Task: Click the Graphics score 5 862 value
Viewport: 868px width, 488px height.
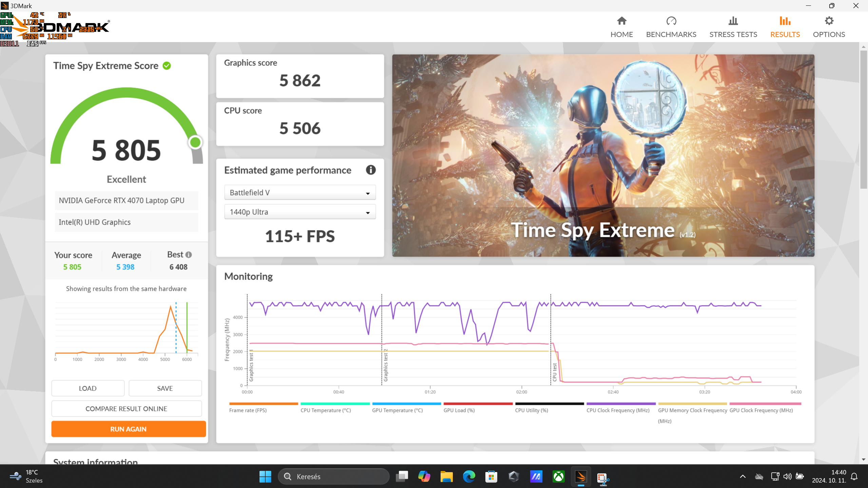Action: [300, 80]
